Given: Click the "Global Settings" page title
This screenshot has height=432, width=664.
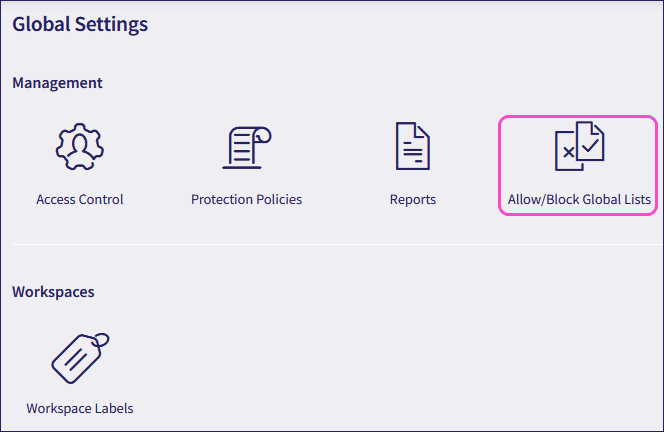Looking at the screenshot, I should tap(80, 23).
